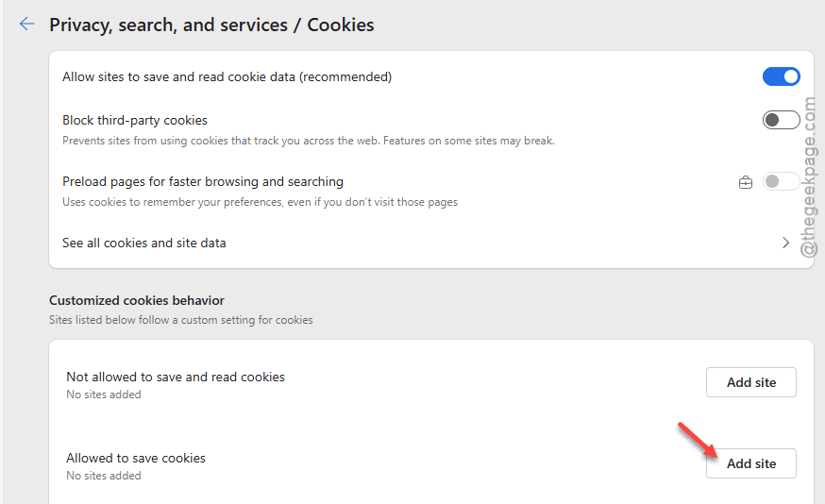Click No sites added under Allowed cookies
The image size is (825, 504).
[104, 476]
